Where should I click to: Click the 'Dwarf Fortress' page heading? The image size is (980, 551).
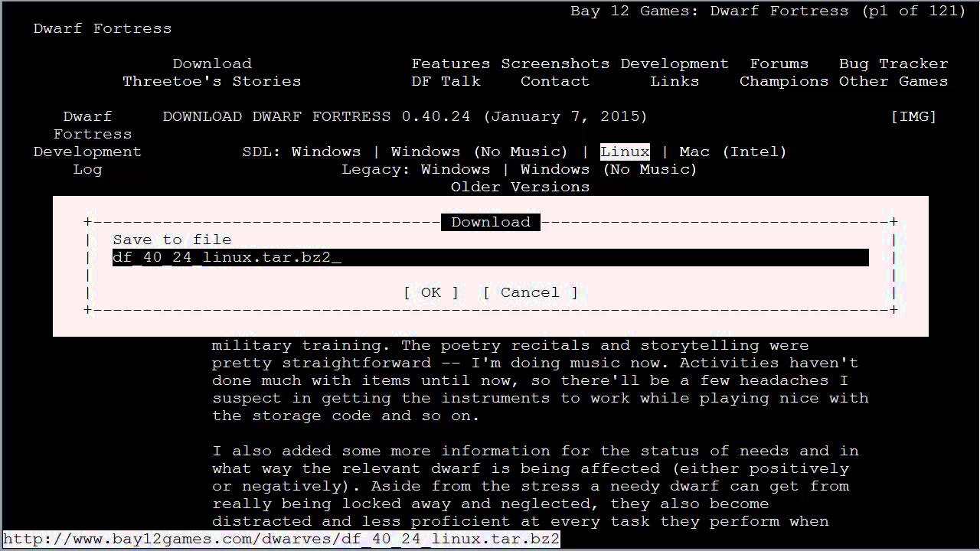point(103,28)
